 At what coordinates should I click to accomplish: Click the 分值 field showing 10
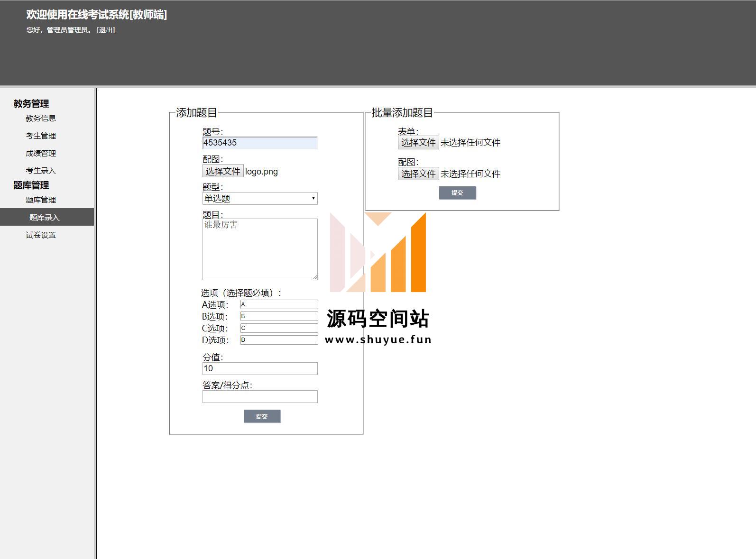(260, 369)
